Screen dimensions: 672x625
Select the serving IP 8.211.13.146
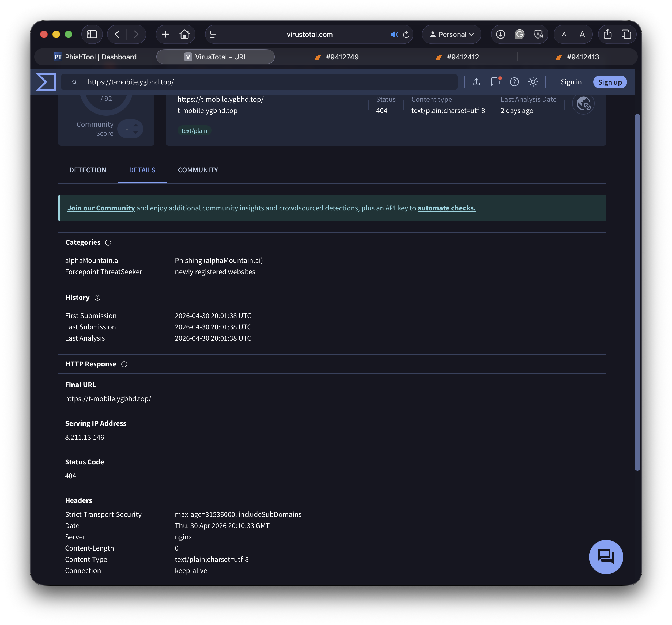point(85,437)
